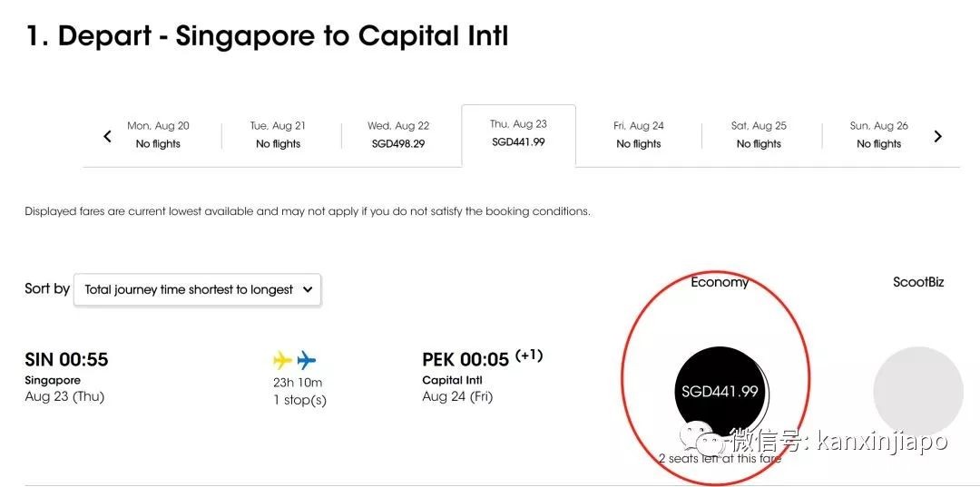The width and height of the screenshot is (980, 487).
Task: Click the next dates right arrow
Action: [937, 136]
